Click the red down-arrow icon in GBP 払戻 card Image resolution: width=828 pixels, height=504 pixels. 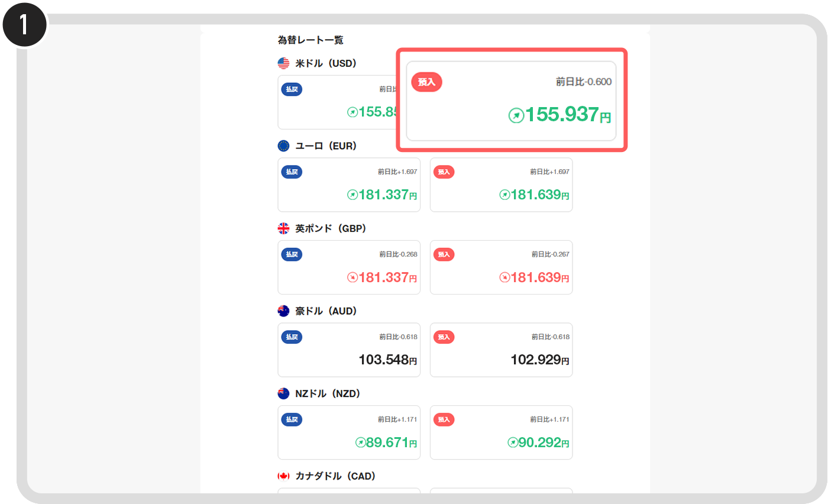coord(352,277)
